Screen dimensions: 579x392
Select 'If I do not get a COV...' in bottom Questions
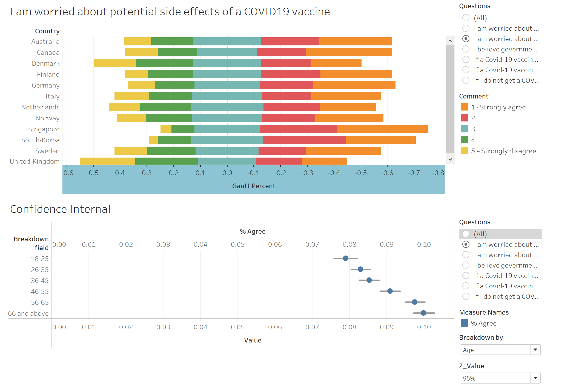[x=466, y=297]
